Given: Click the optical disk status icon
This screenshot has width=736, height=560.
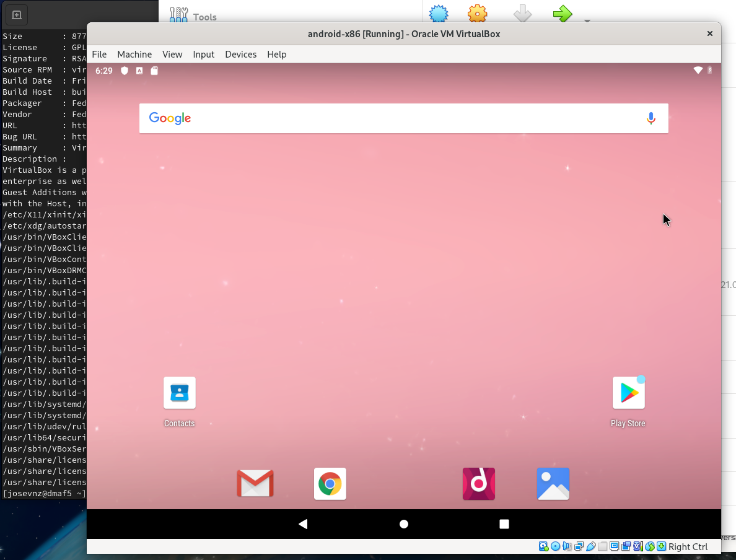Looking at the screenshot, I should (x=556, y=546).
